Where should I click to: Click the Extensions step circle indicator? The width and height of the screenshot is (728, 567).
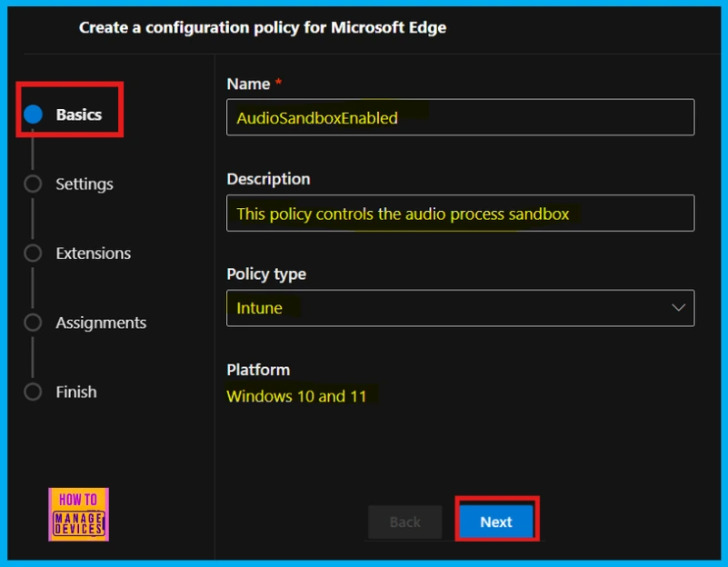pos(33,253)
